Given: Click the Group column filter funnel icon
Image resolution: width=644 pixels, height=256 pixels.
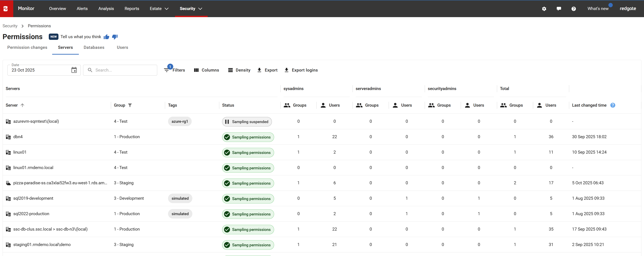Looking at the screenshot, I should point(130,105).
